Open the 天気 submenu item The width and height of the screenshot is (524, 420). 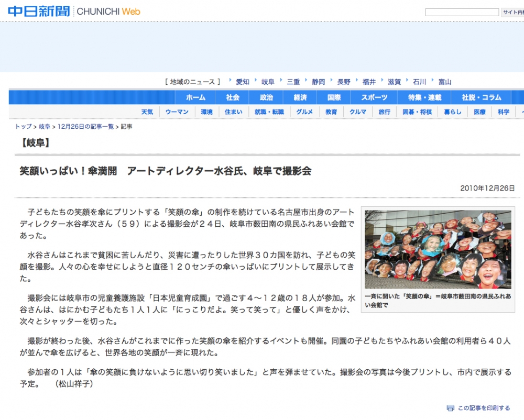tap(147, 112)
